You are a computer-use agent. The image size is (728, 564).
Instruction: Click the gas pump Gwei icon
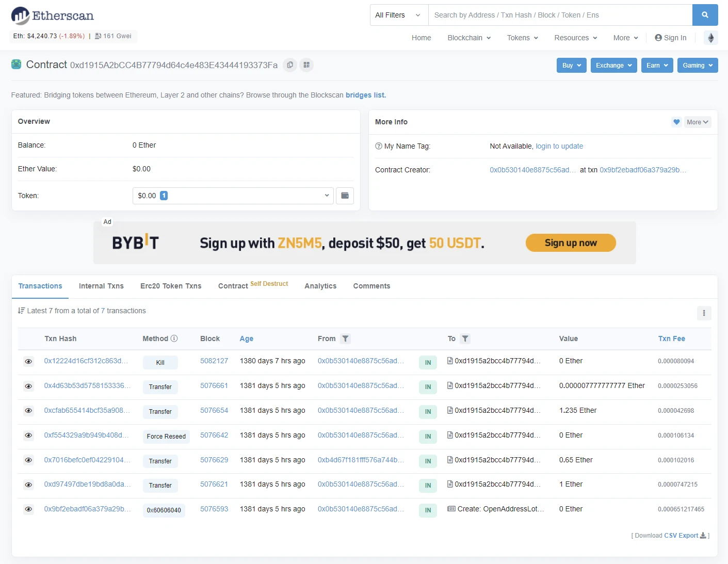click(x=98, y=36)
